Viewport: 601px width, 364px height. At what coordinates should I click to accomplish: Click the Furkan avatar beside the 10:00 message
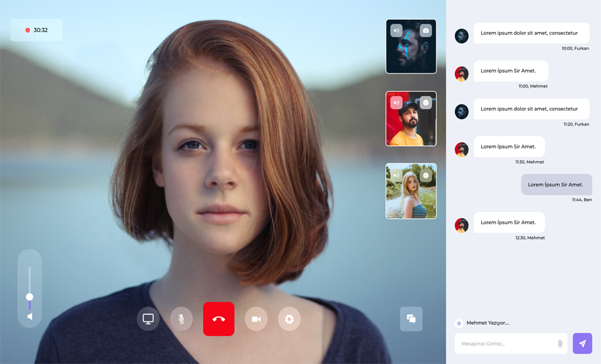[461, 36]
